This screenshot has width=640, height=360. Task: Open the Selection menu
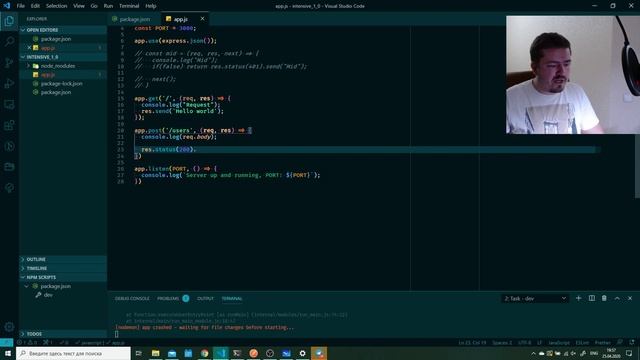coord(56,6)
